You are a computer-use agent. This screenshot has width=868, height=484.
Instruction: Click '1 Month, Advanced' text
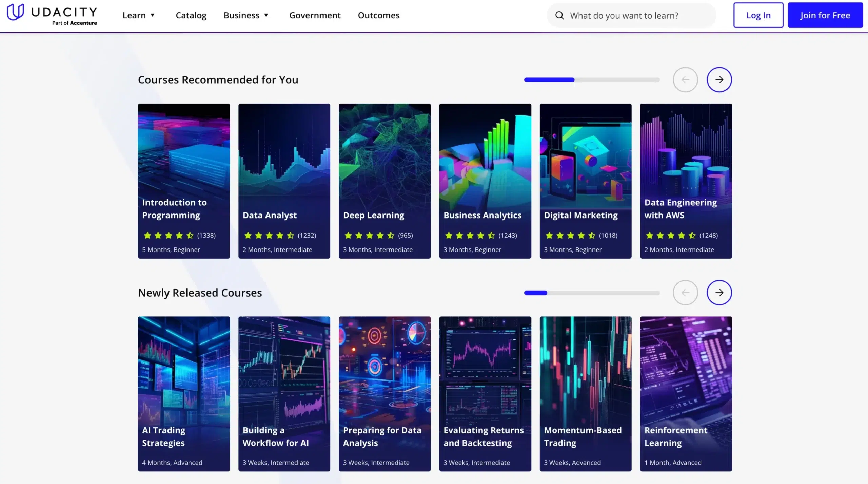[673, 463]
